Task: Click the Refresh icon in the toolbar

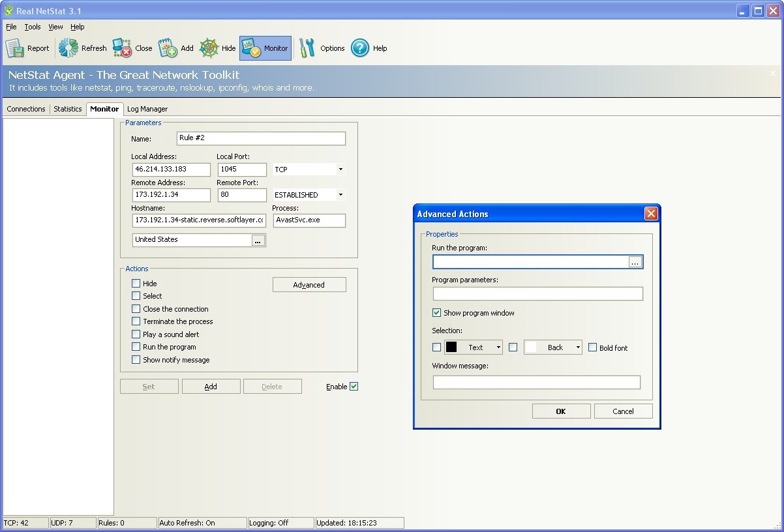Action: pos(82,48)
